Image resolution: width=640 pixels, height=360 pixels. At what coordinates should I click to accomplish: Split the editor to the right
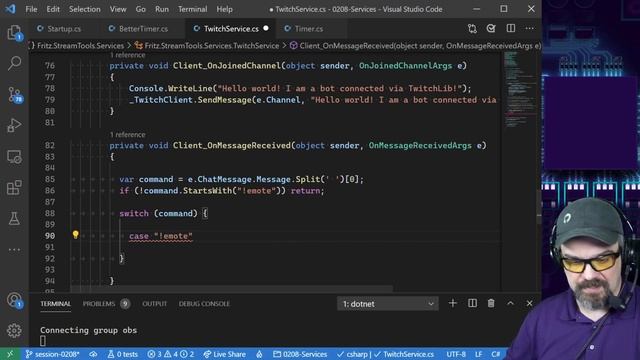(511, 29)
